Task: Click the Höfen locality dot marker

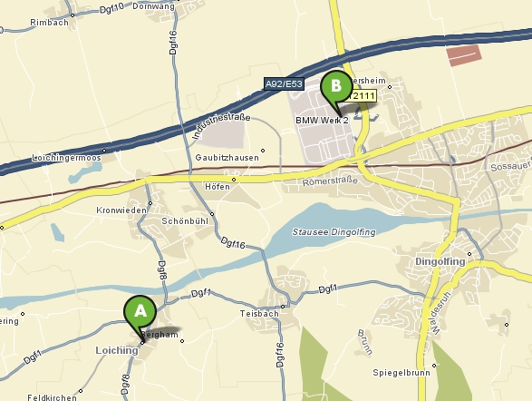Action: click(x=234, y=180)
